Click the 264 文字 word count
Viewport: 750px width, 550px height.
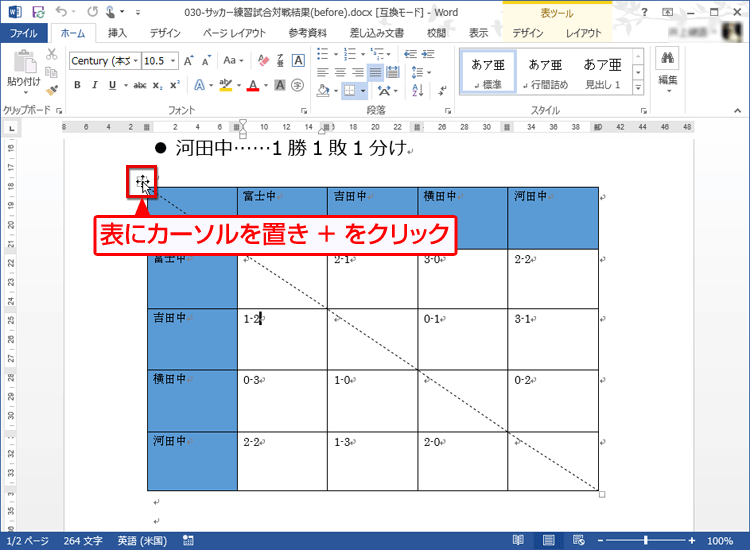click(83, 541)
